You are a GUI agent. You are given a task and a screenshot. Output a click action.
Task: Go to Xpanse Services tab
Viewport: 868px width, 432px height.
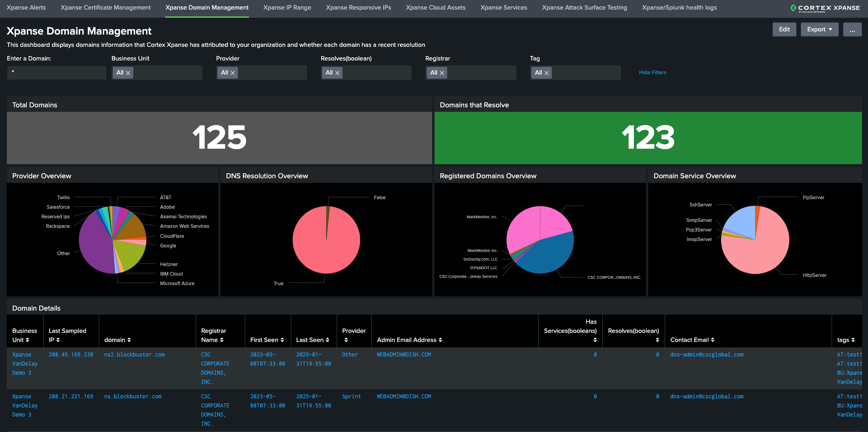tap(504, 8)
